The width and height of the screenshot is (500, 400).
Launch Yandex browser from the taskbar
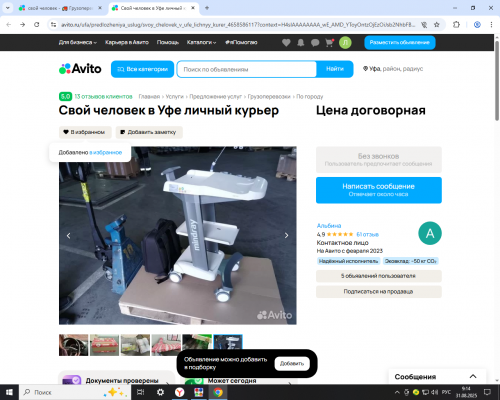[x=180, y=392]
